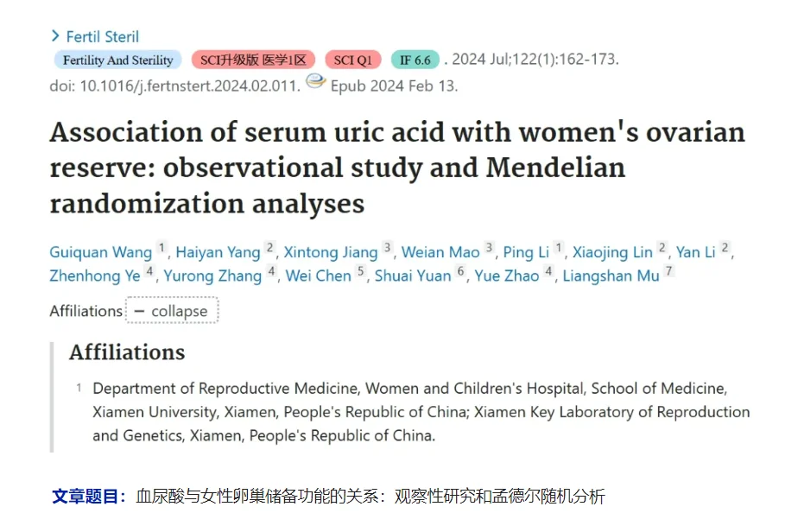The height and width of the screenshot is (532, 798).
Task: Click author Weian Mao
Action: tap(440, 252)
